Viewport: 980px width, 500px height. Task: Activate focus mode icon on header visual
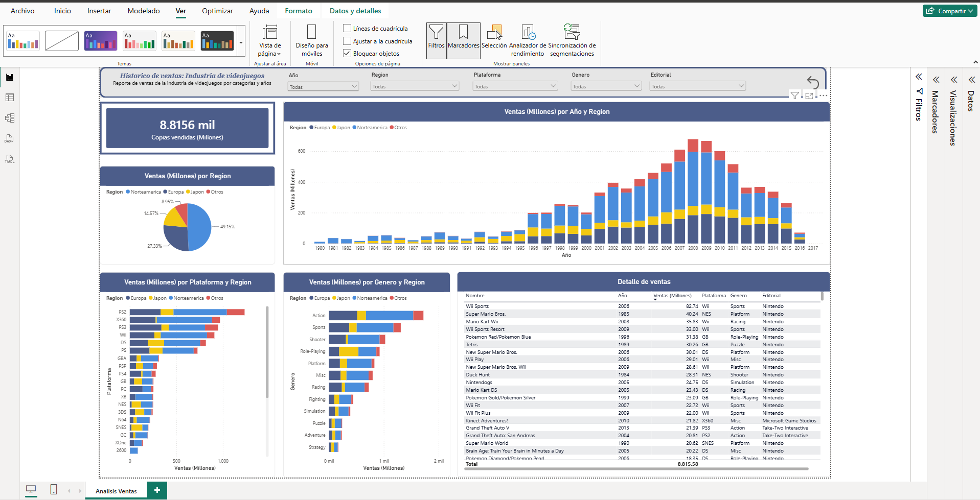(x=809, y=96)
